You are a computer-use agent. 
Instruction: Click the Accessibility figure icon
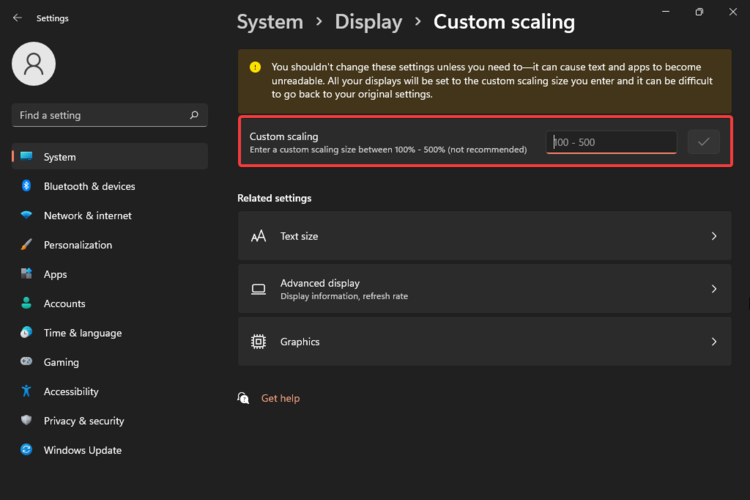coord(26,391)
